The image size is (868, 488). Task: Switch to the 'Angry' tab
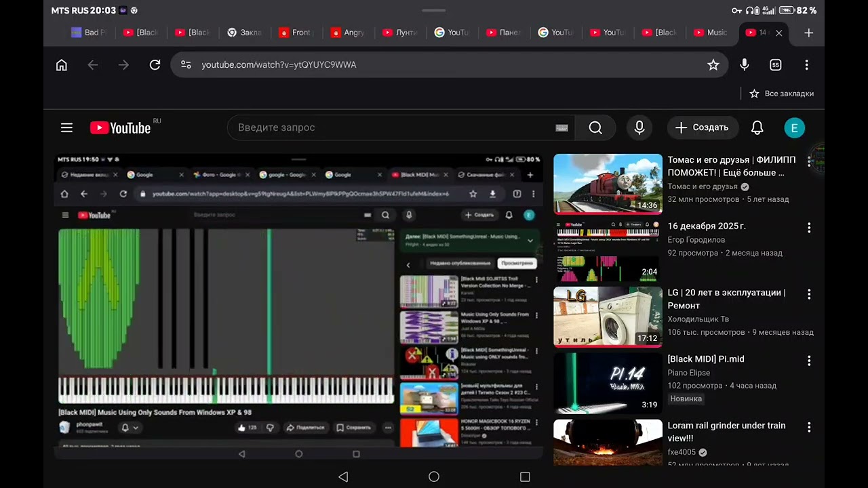(x=349, y=33)
